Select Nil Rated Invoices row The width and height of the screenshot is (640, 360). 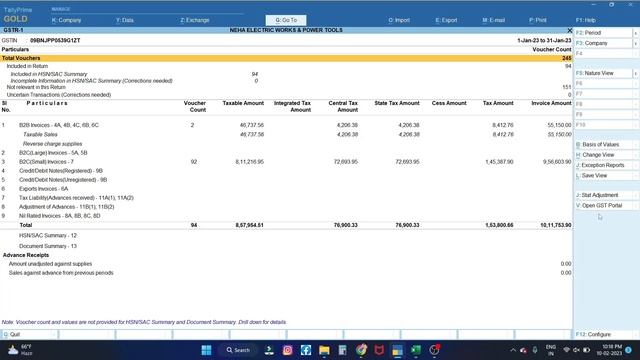(286, 216)
